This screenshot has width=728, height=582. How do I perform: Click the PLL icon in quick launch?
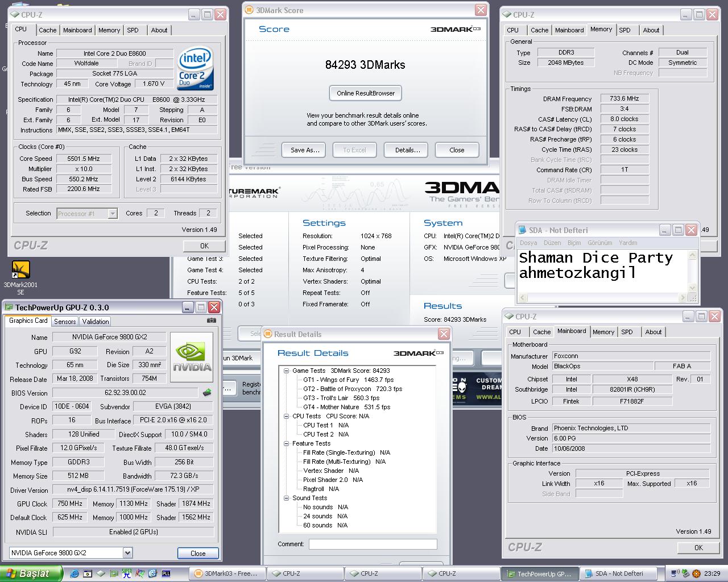pyautogui.click(x=166, y=573)
